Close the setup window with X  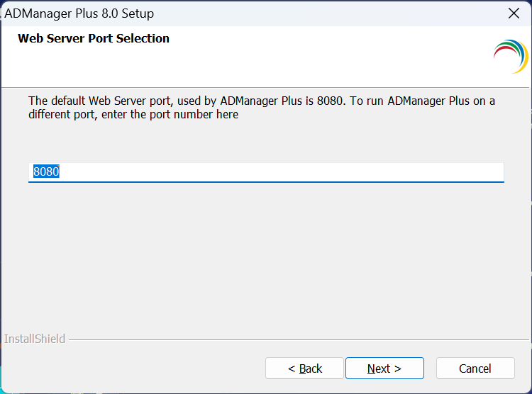pos(514,13)
